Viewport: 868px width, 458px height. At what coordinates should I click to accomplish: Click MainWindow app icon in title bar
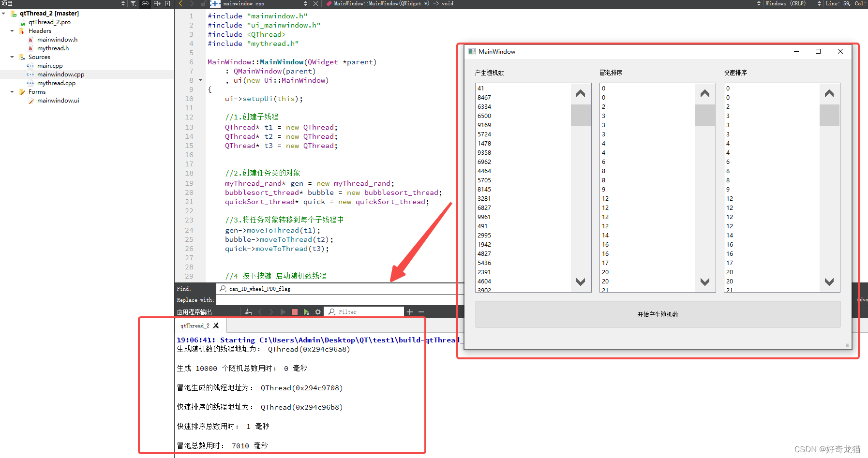472,51
